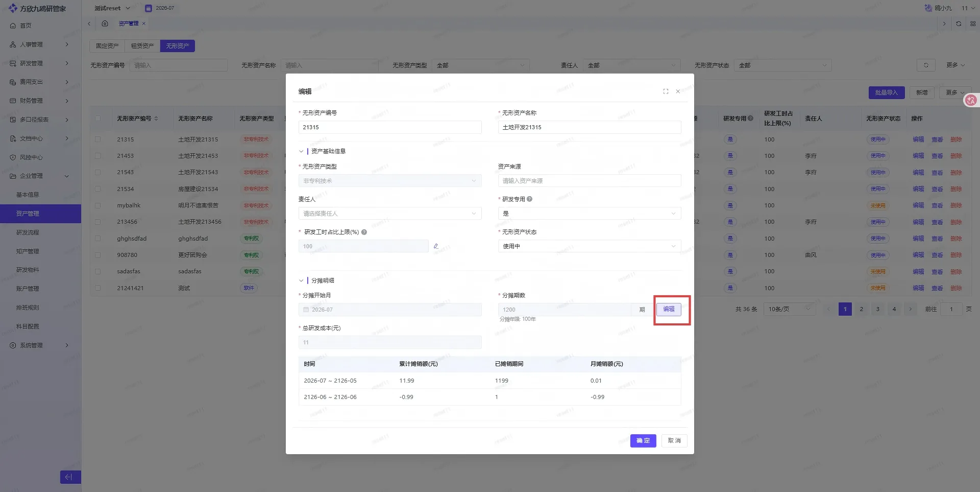
Task: Switch to the 租赁资产 tab
Action: pyautogui.click(x=142, y=46)
